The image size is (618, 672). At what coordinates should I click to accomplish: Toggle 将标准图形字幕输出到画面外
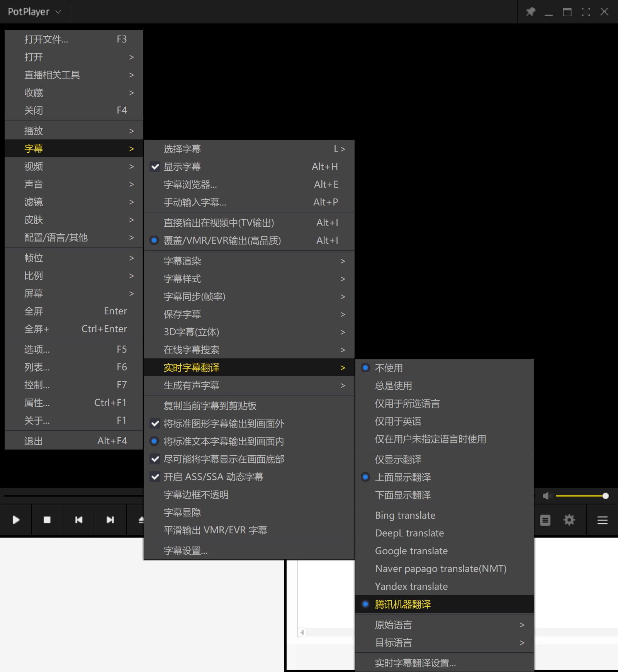click(250, 424)
